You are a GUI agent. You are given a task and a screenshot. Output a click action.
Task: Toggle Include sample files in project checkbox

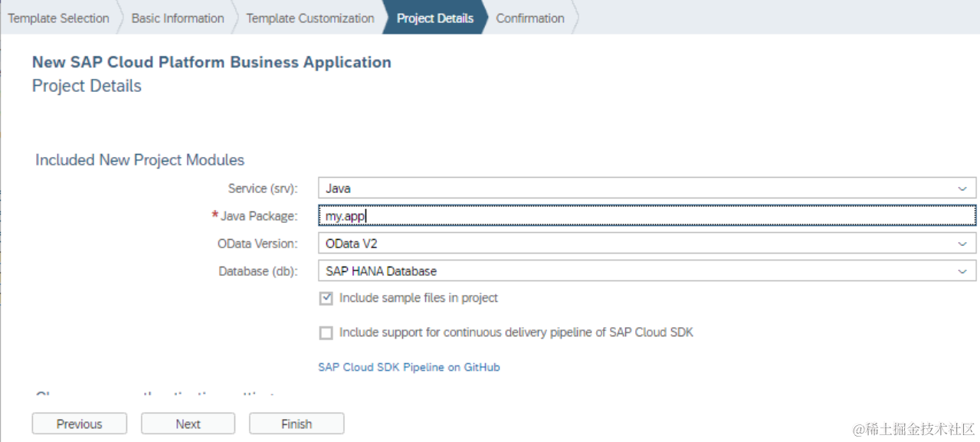tap(326, 298)
